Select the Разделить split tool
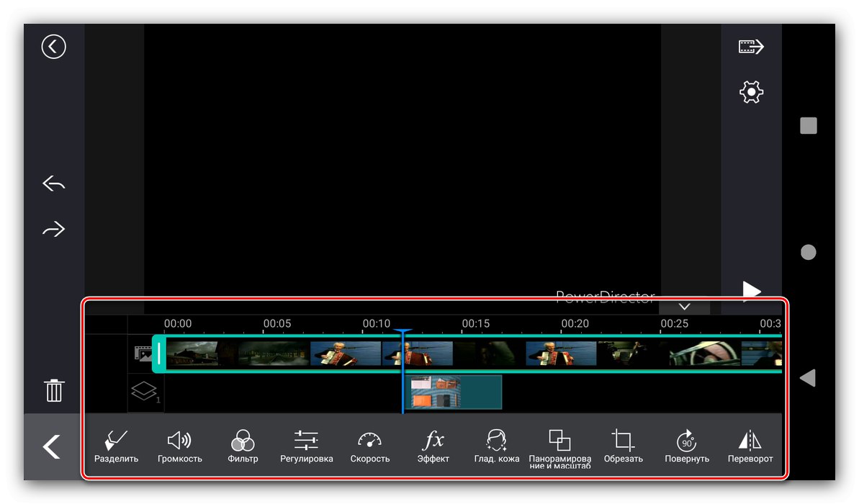Viewport: 859px width, 504px height. pyautogui.click(x=116, y=447)
